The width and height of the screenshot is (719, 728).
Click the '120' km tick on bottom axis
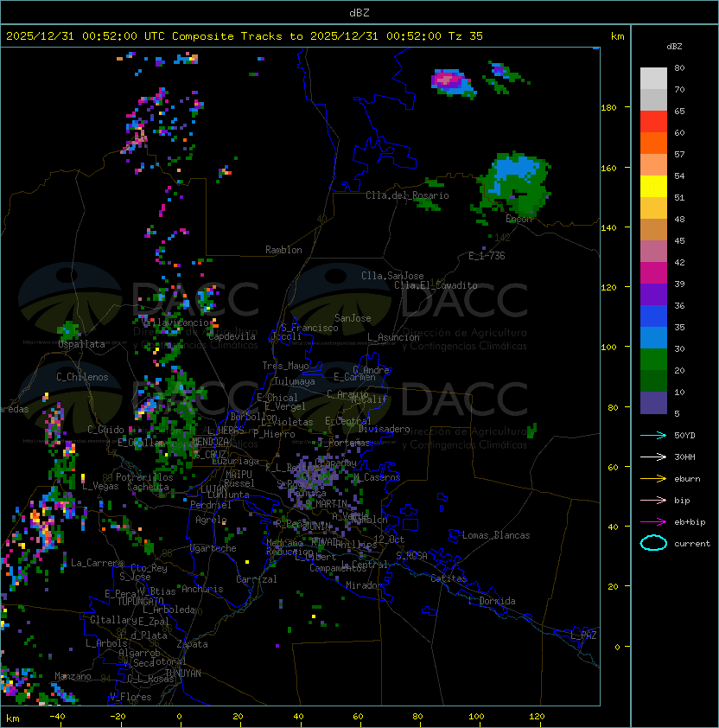(537, 717)
